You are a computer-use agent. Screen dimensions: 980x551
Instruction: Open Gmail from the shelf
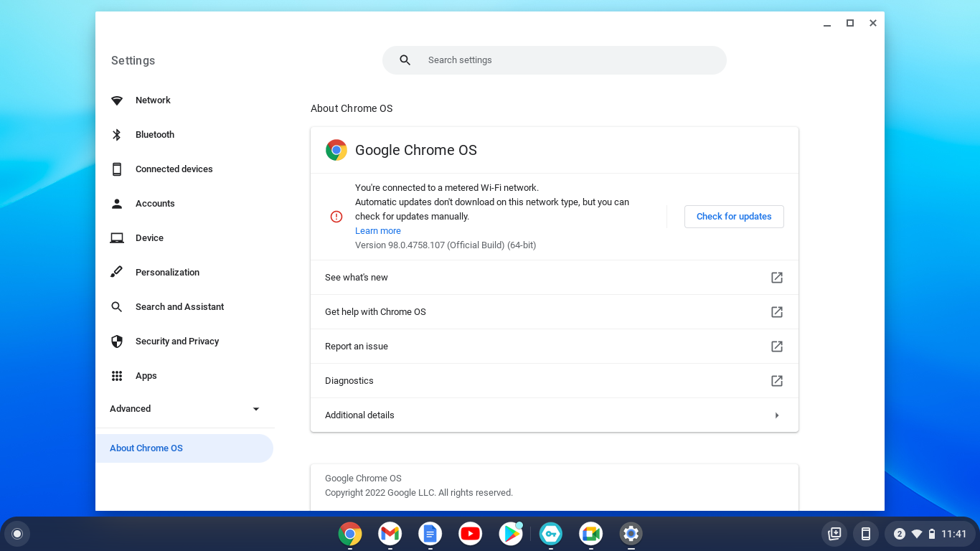coord(390,534)
